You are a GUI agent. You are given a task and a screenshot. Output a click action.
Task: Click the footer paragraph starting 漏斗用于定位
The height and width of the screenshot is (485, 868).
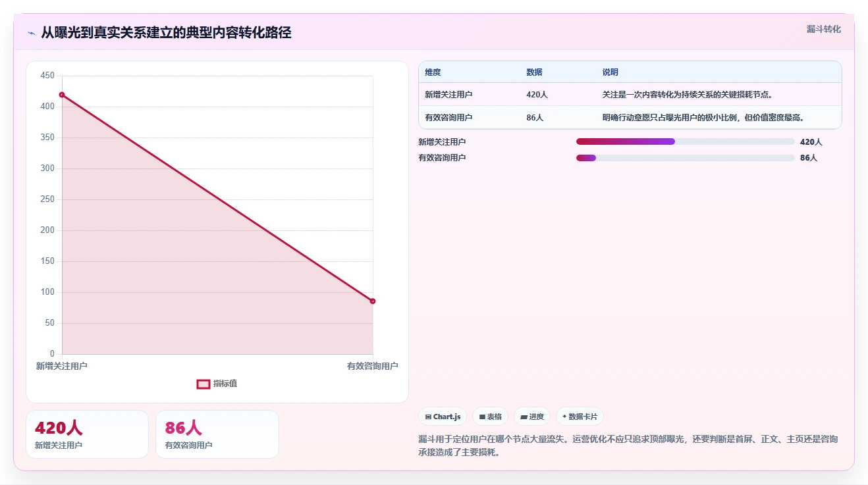pyautogui.click(x=628, y=446)
